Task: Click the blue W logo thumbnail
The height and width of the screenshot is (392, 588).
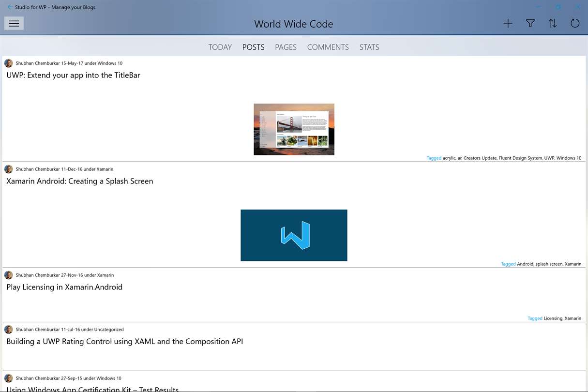Action: click(294, 235)
